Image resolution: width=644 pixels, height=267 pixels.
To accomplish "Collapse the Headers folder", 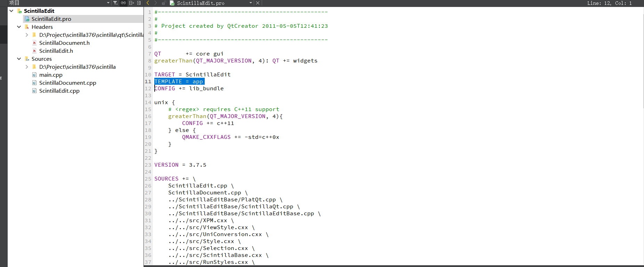I will point(19,27).
